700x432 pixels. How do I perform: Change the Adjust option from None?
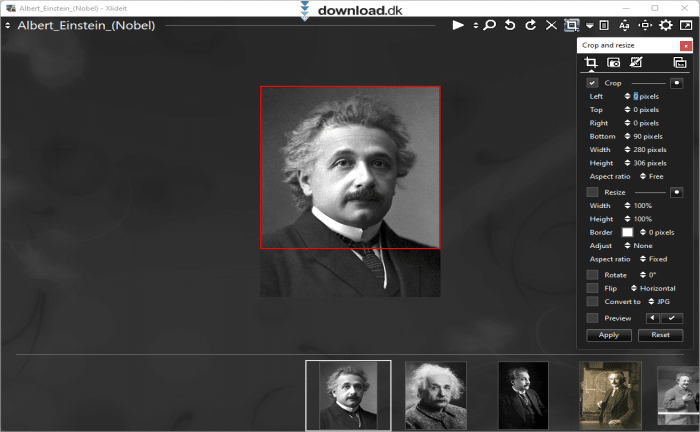638,246
